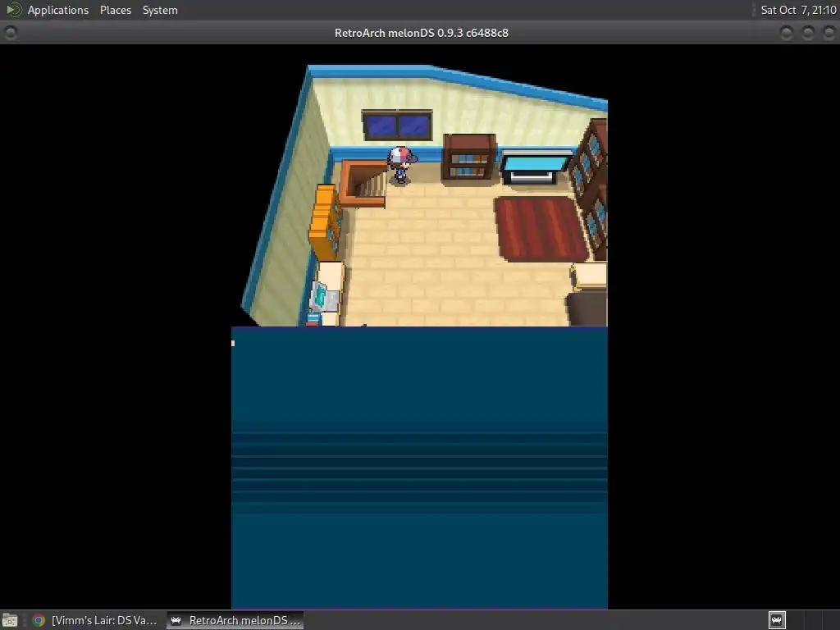The image size is (840, 630).
Task: Minimize the RetroArch window
Action: pyautogui.click(x=787, y=33)
